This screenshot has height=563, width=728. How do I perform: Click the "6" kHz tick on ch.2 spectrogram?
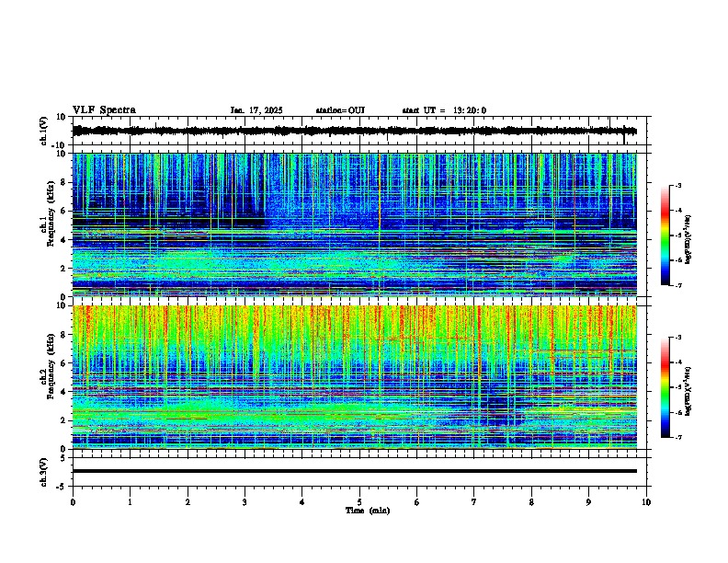64,363
